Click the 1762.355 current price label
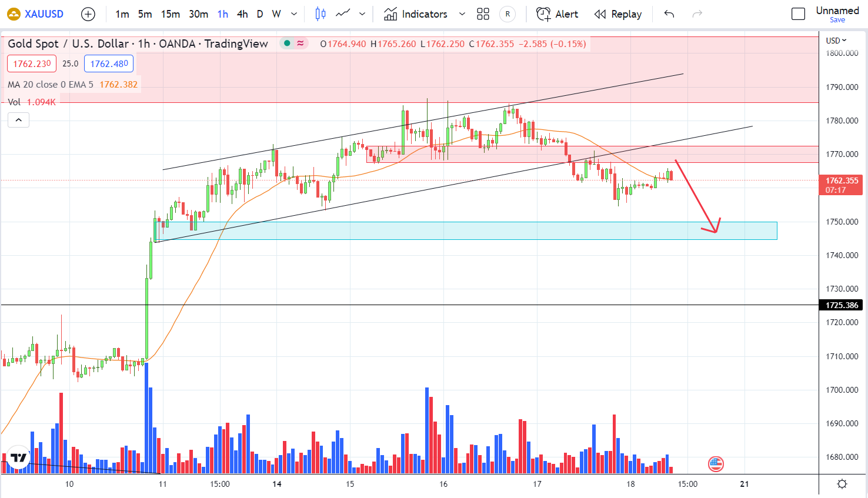 pyautogui.click(x=842, y=185)
